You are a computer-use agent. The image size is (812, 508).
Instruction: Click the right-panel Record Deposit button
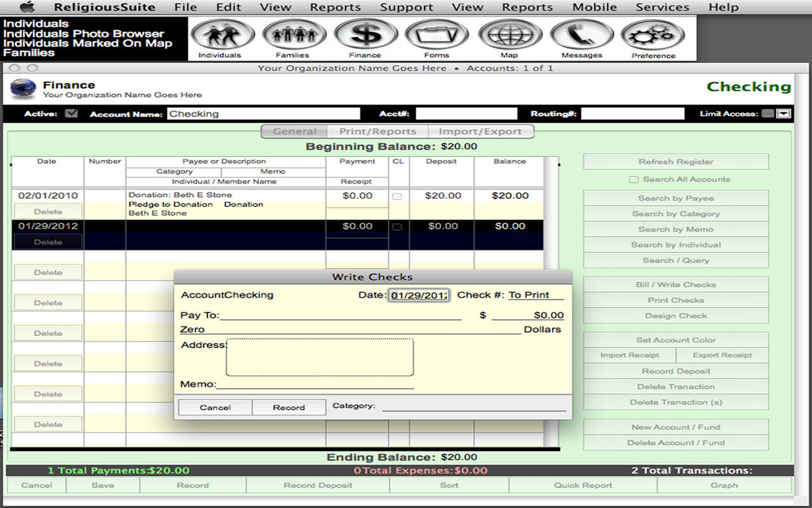pos(676,371)
